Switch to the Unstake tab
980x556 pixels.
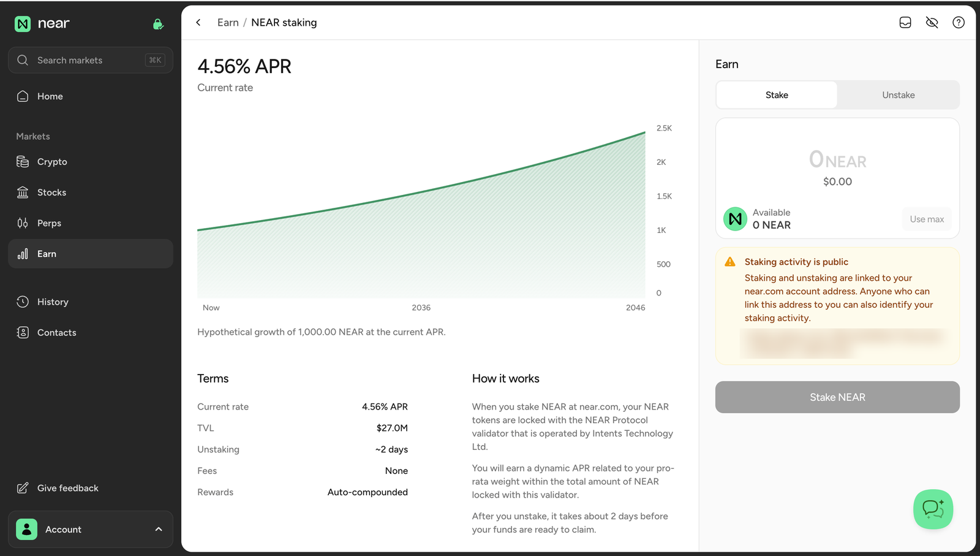point(898,95)
